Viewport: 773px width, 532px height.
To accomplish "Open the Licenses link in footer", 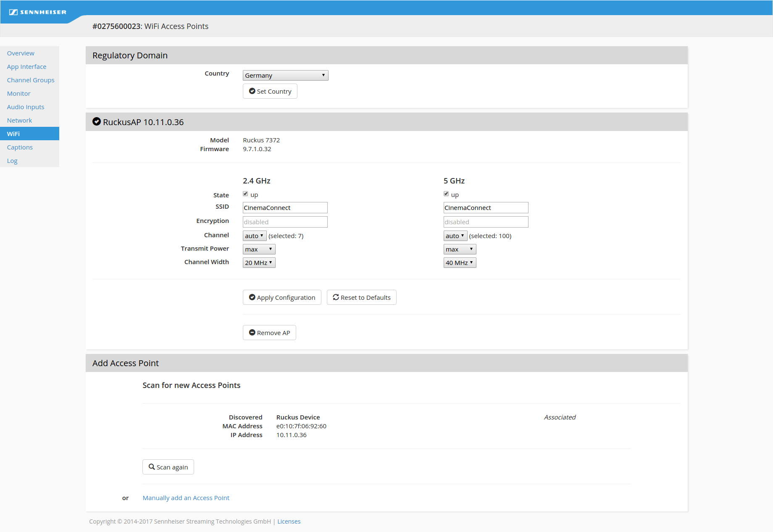I will pyautogui.click(x=289, y=522).
